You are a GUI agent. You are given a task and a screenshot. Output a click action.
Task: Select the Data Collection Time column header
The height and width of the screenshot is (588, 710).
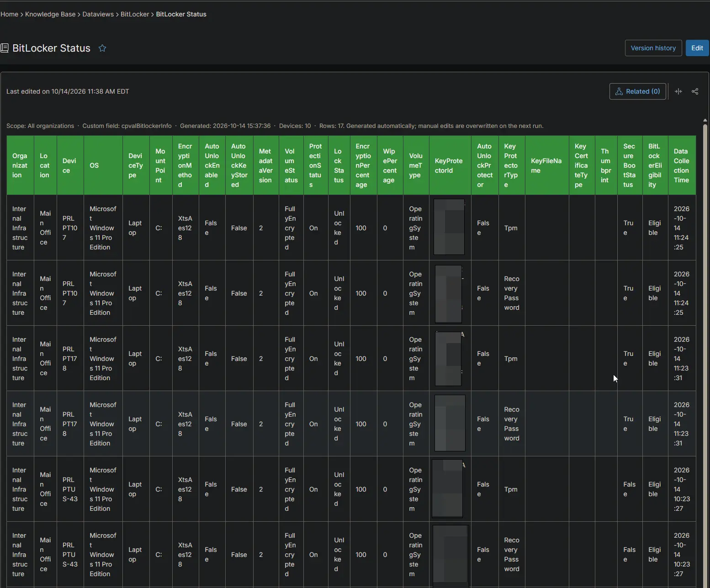point(682,165)
